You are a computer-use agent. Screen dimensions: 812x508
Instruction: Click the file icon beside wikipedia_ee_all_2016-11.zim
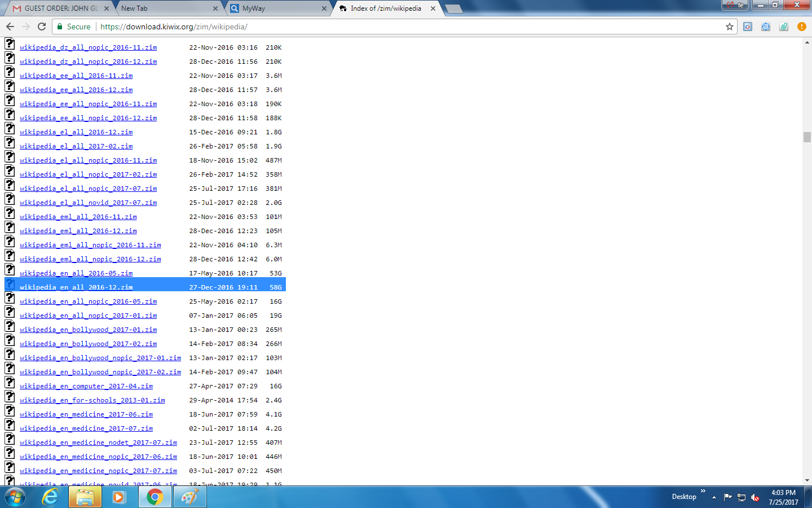click(x=10, y=72)
